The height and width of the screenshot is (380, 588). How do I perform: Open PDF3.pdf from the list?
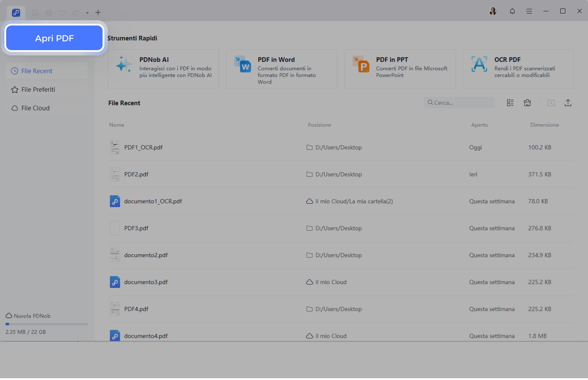pos(341,228)
